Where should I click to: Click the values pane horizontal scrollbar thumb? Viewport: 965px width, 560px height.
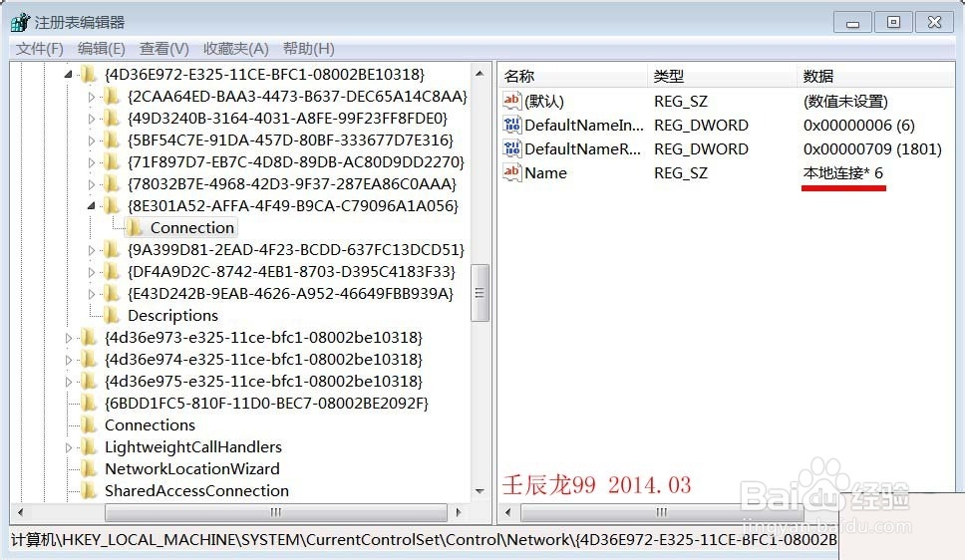click(662, 512)
